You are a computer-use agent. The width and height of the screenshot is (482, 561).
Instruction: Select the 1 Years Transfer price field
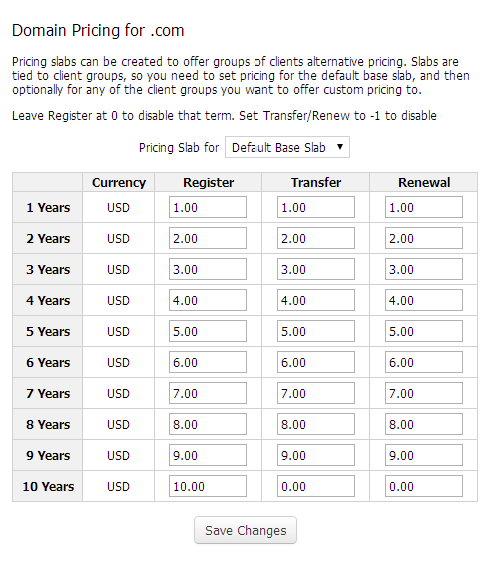(316, 207)
